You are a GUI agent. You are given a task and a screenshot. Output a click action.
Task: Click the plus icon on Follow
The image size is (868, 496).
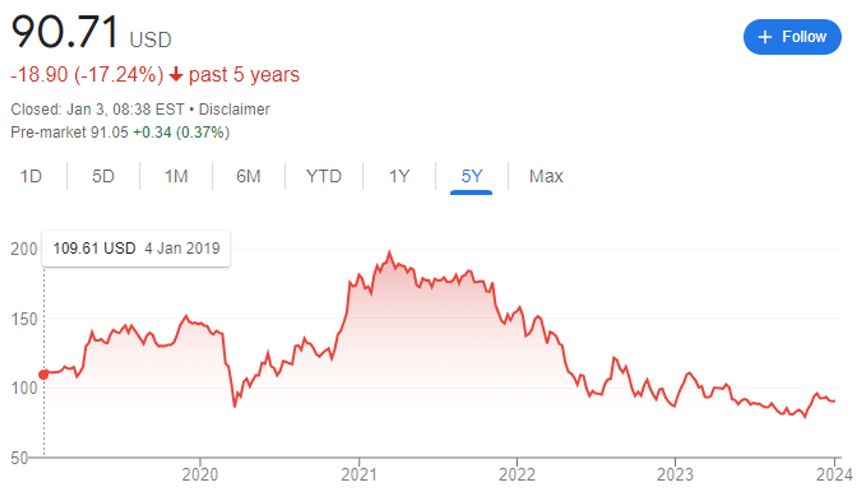click(x=764, y=37)
